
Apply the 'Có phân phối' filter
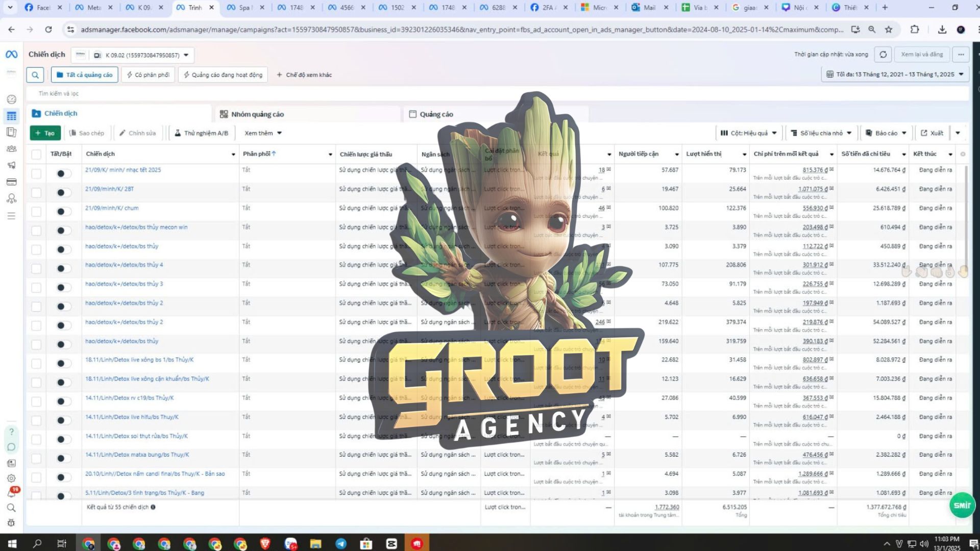pos(148,75)
